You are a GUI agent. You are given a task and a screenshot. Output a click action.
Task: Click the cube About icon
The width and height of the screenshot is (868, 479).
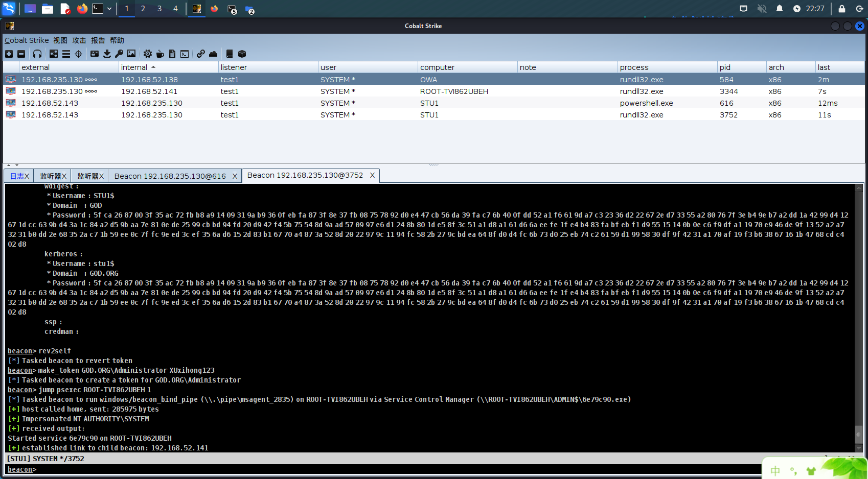(242, 54)
